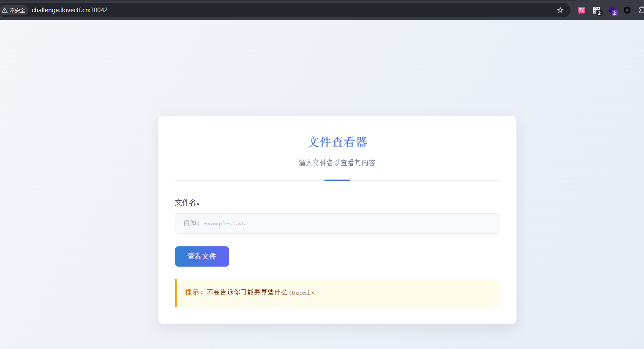The width and height of the screenshot is (644, 349).
Task: Click the subtitle 输入文件名以查看其内容
Action: 337,163
